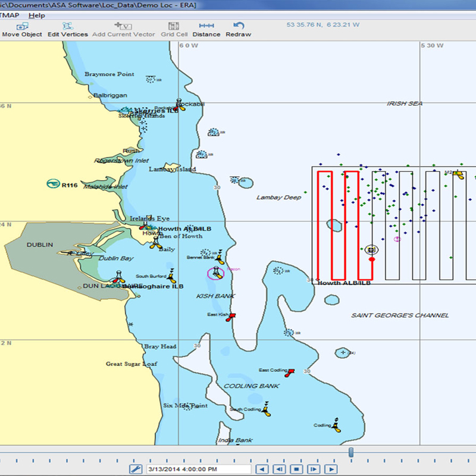Screen dimensions: 476x476
Task: Play the timeline in reverse
Action: pos(261,469)
